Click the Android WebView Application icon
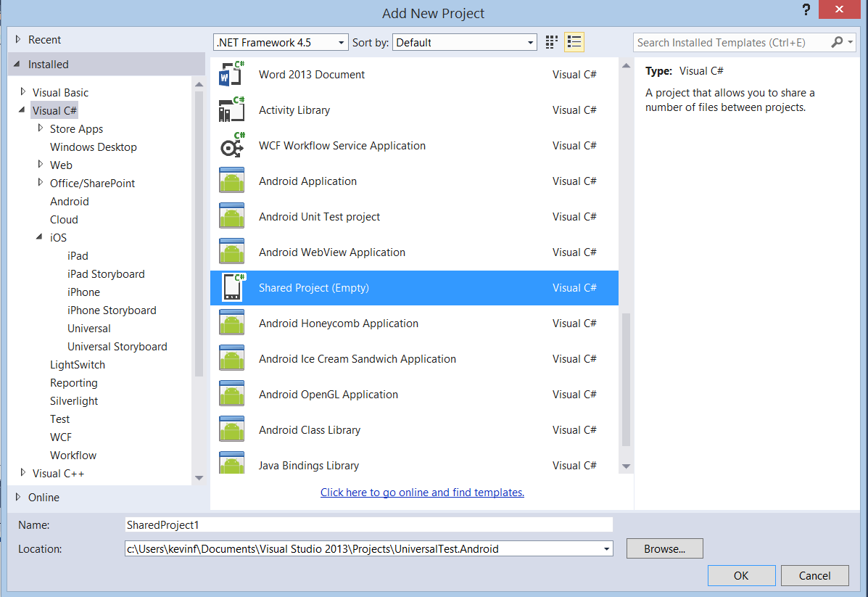 pos(232,252)
